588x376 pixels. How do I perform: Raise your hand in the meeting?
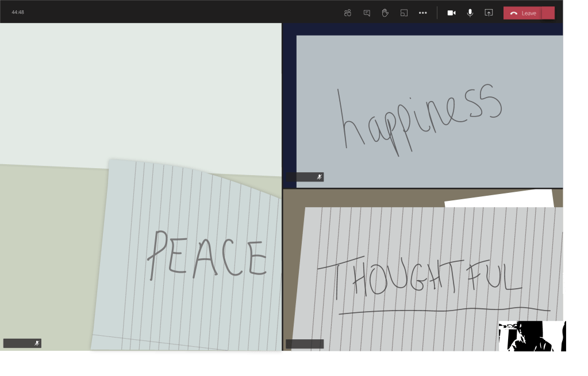(385, 13)
